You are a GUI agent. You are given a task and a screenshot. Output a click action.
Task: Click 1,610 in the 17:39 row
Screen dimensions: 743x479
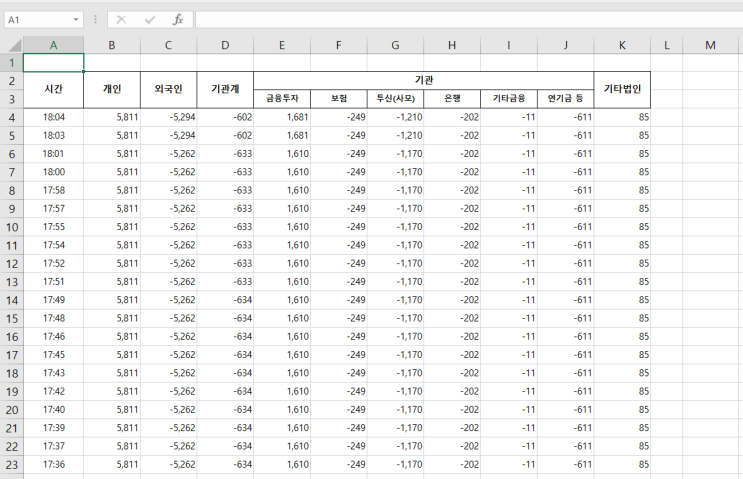(x=282, y=428)
